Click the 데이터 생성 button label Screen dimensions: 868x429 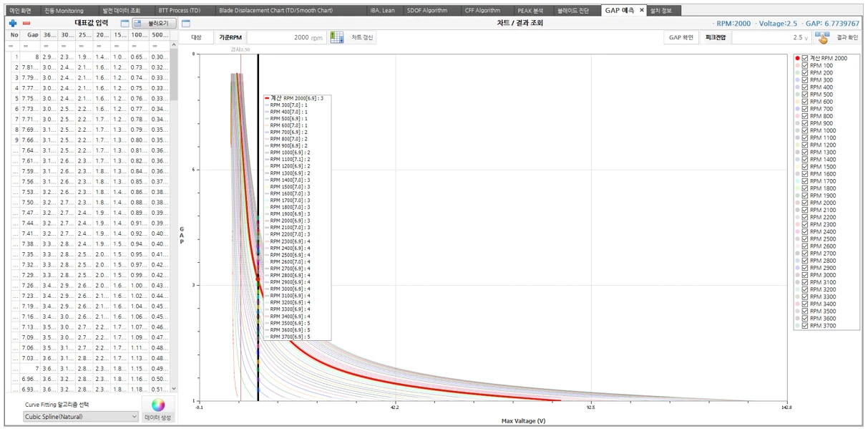(157, 418)
